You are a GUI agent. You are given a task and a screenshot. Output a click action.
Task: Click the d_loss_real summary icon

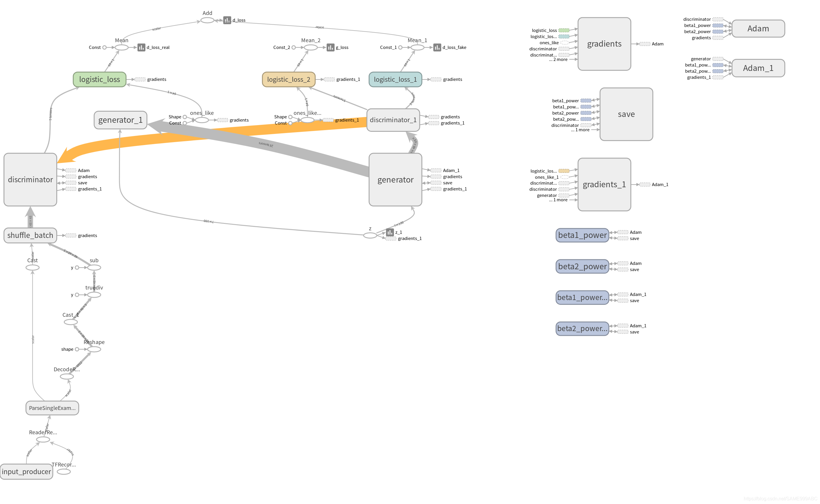[x=141, y=48]
